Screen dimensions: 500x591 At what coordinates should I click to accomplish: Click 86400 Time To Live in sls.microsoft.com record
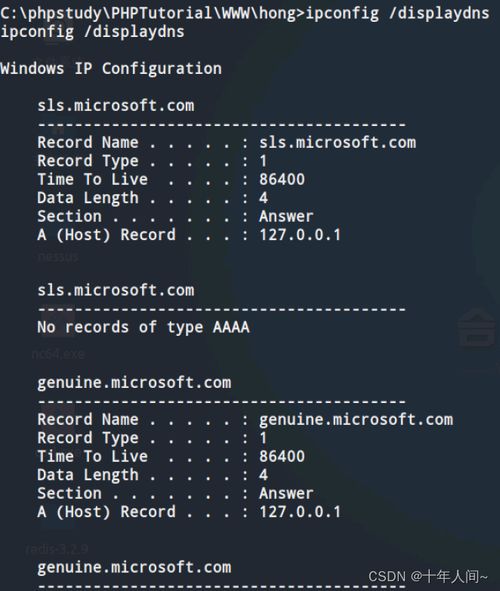coord(282,179)
